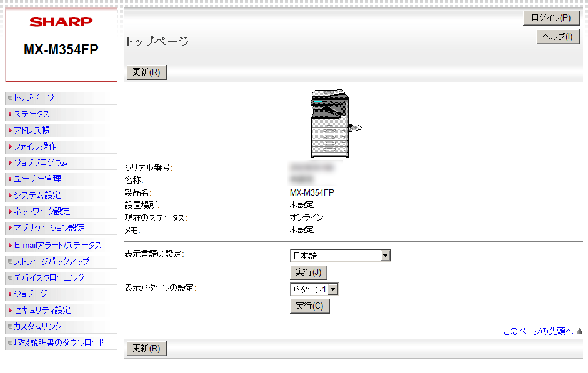Image resolution: width=588 pixels, height=373 pixels.
Task: Click 取扱説明書のダウンロード link
Action: coord(59,342)
